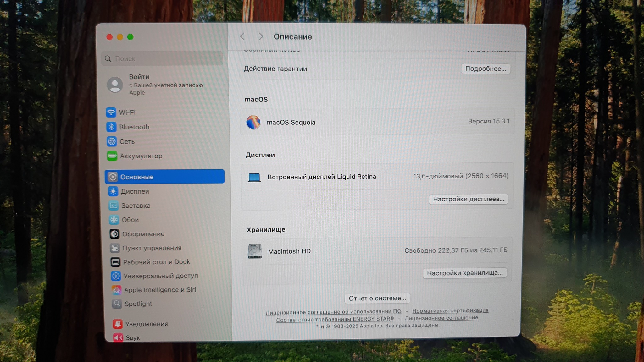Open the Spotlight sidebar icon
Screen dimensions: 644x362
(117, 304)
